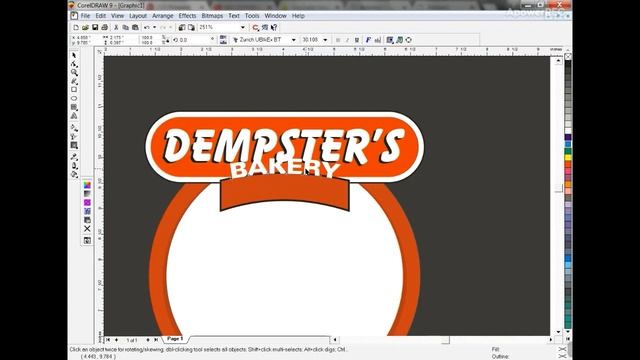
Task: Pick yellow swatch in color palette
Action: [568, 158]
